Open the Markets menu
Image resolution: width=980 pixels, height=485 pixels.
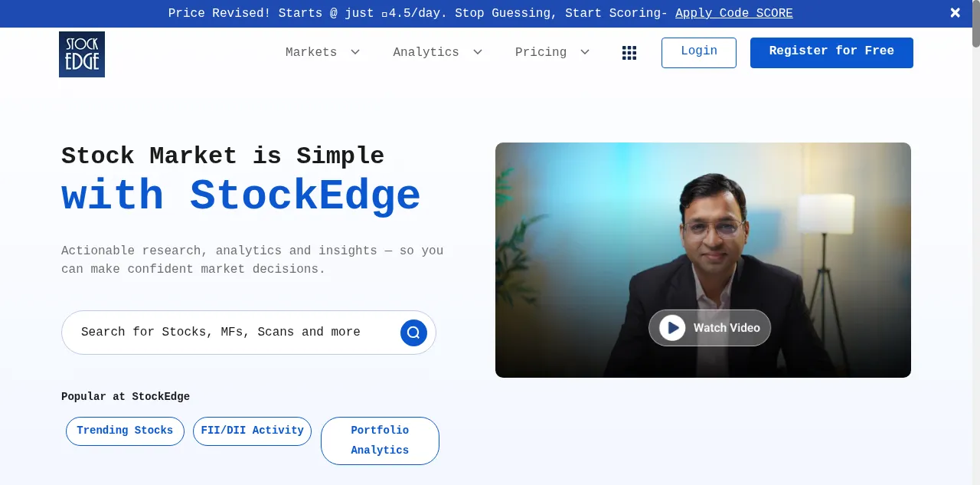click(x=311, y=52)
